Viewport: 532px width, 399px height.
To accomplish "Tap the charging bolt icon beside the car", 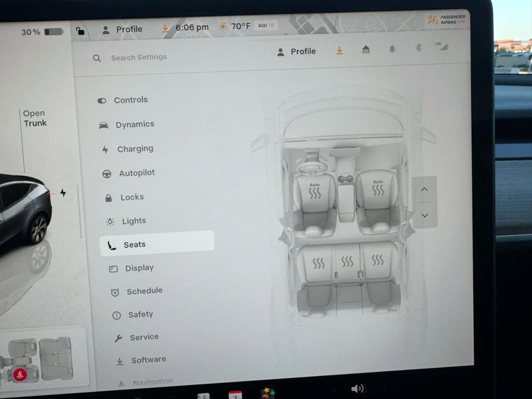I will pyautogui.click(x=63, y=193).
